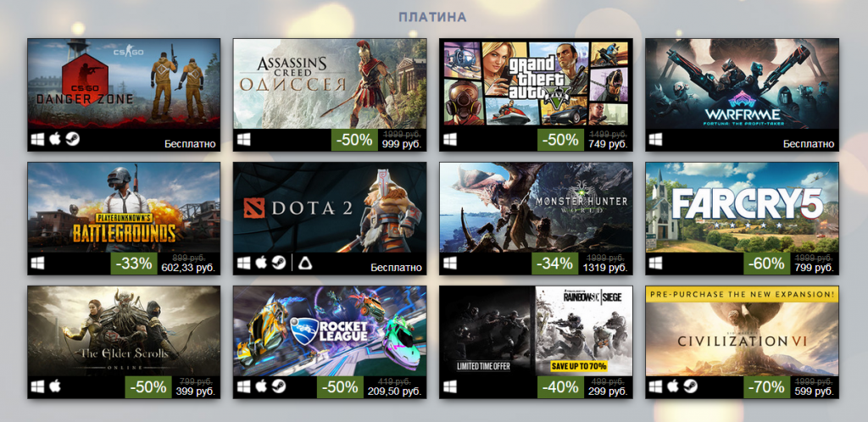868x422 pixels.
Task: Click the Apple icon under CS:GO Danger Zone
Action: (55, 139)
